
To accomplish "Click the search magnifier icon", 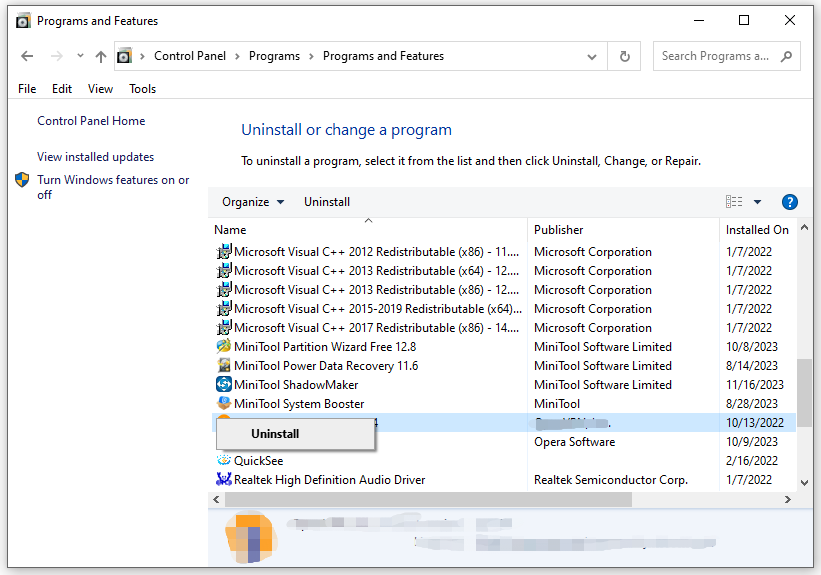I will 786,56.
